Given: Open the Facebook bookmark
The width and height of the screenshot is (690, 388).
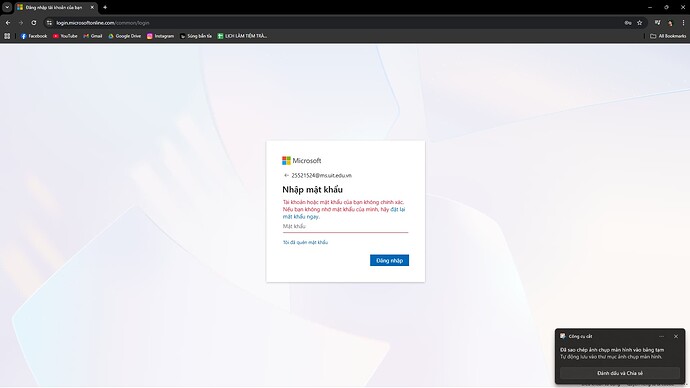Looking at the screenshot, I should 33,36.
